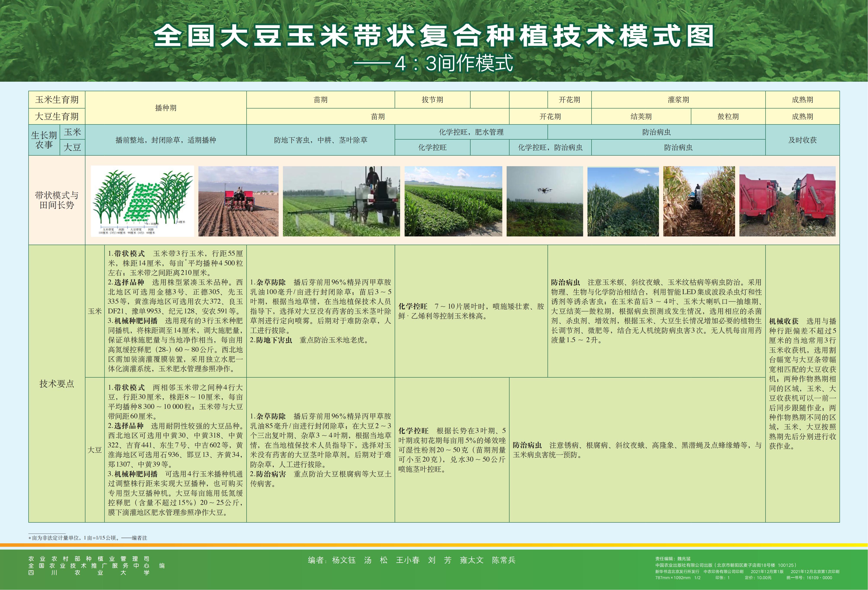Select the 灌浆期 cell
Image resolution: width=868 pixels, height=590 pixels.
[678, 100]
